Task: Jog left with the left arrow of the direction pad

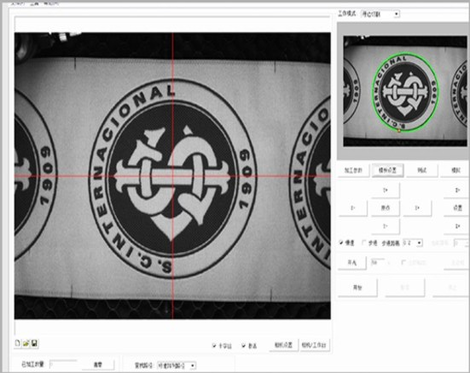Action: click(x=353, y=208)
